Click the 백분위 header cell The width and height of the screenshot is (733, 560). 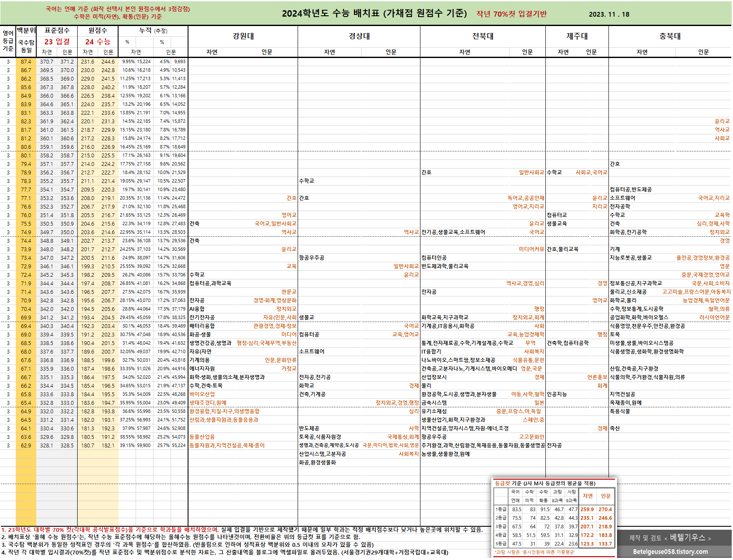pos(26,31)
